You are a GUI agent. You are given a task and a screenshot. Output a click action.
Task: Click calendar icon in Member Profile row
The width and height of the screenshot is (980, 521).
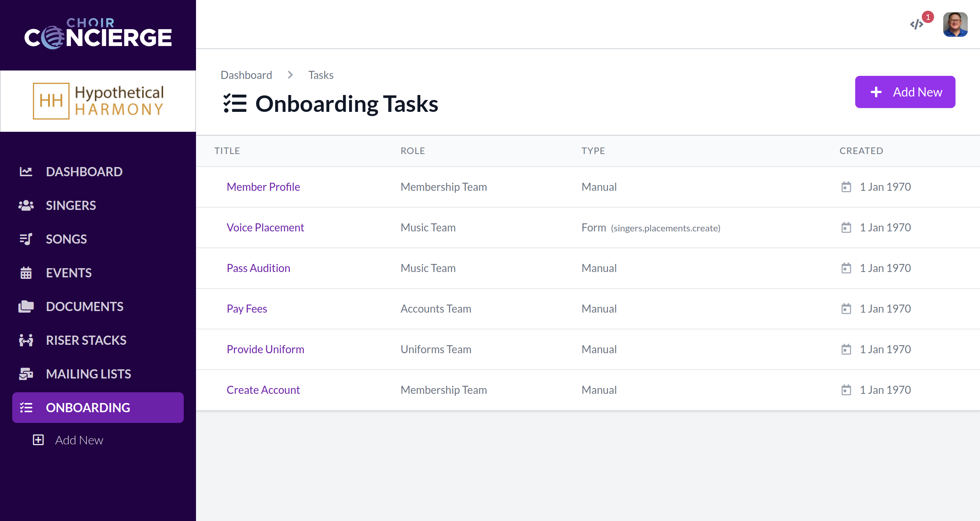point(846,187)
